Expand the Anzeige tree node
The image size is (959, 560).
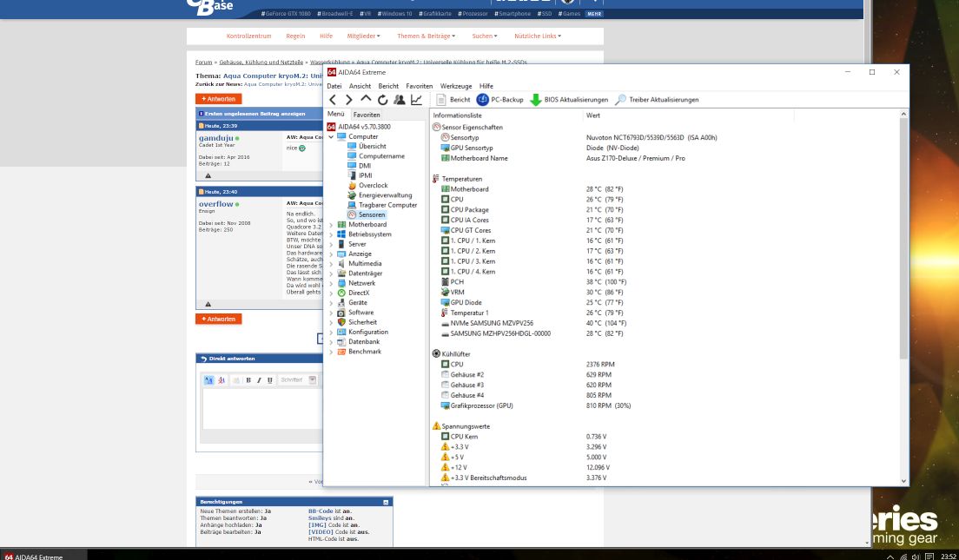[331, 254]
